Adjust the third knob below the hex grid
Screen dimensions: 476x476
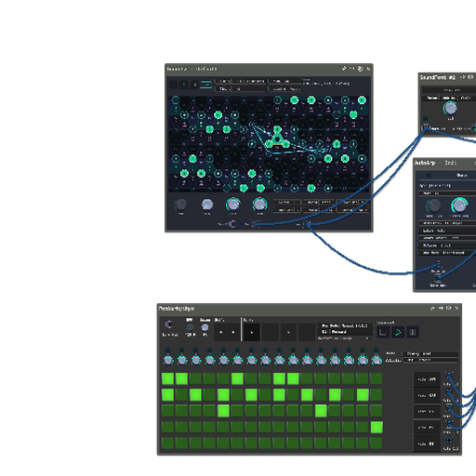click(233, 205)
